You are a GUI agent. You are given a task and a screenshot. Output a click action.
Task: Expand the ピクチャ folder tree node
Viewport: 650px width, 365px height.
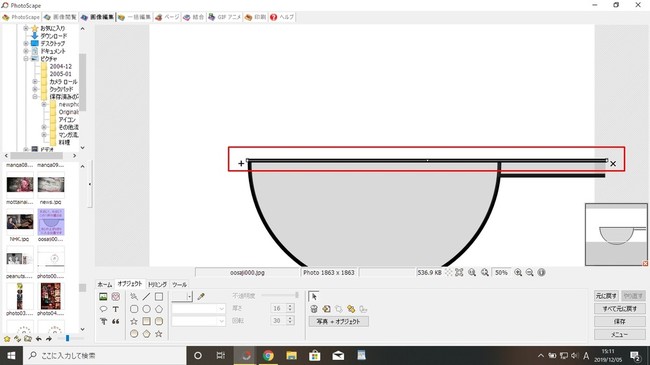tap(26, 58)
